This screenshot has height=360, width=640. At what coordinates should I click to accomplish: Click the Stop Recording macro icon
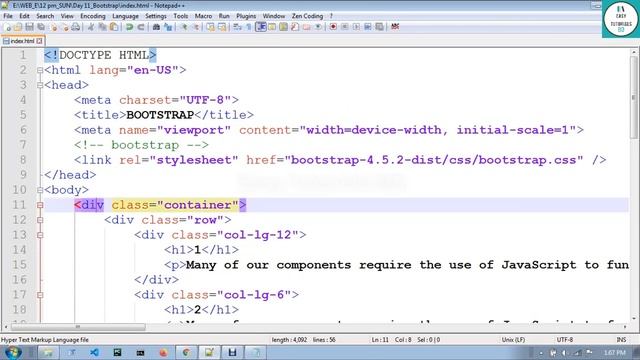(344, 27)
